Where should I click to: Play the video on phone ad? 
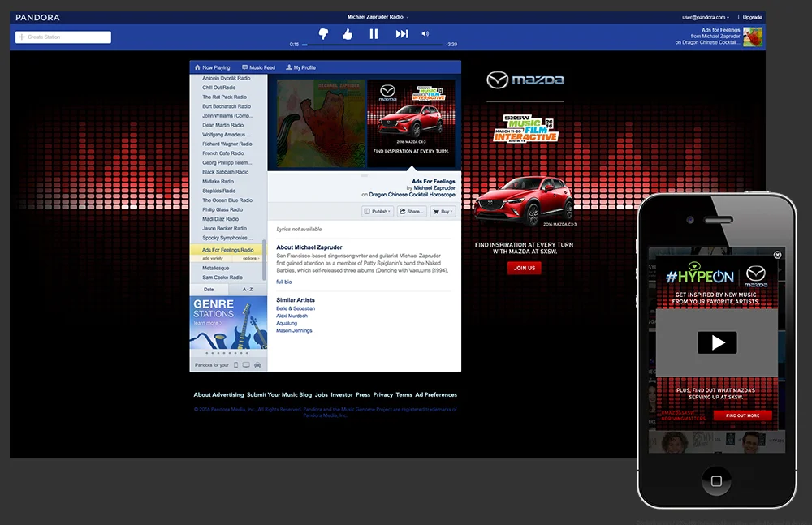coord(717,342)
